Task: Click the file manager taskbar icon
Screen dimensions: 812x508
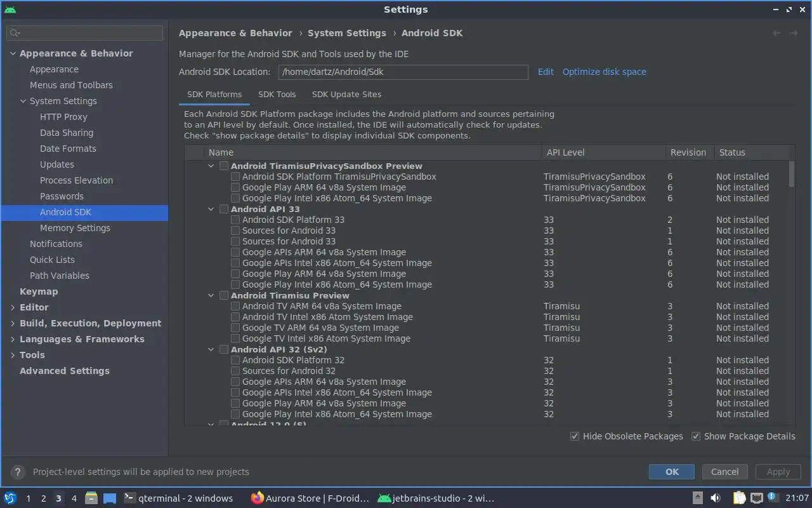Action: (91, 498)
